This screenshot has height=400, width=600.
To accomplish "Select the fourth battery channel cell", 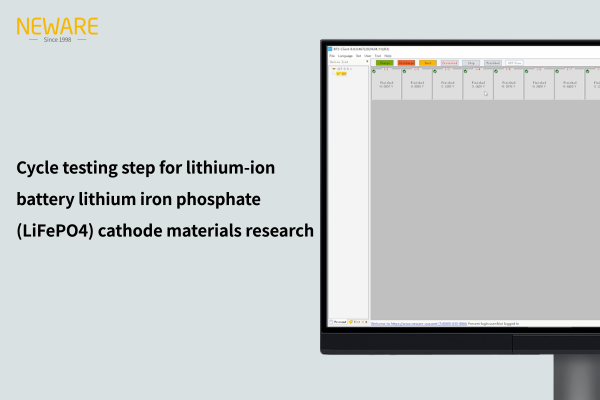I will tap(478, 84).
